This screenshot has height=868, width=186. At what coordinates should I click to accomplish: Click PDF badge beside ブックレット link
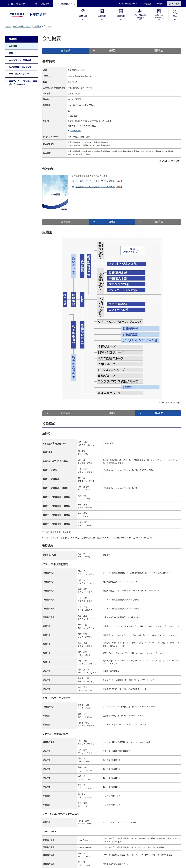tap(119, 181)
